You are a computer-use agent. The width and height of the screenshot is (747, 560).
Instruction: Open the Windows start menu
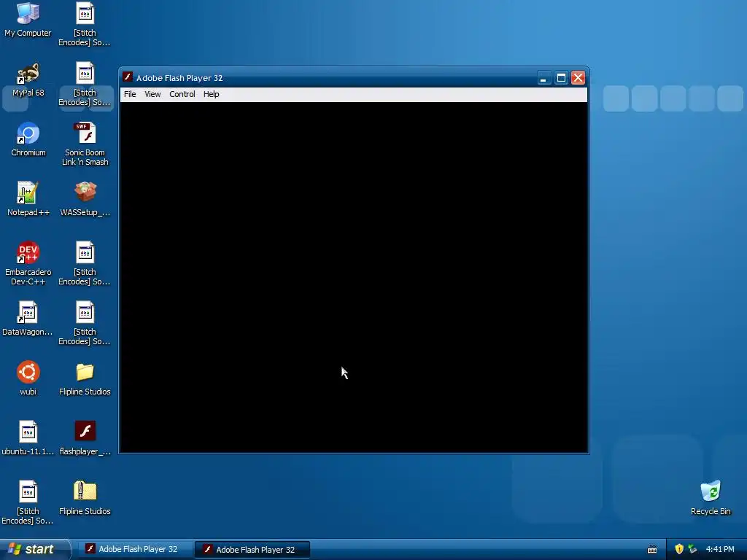(35, 549)
